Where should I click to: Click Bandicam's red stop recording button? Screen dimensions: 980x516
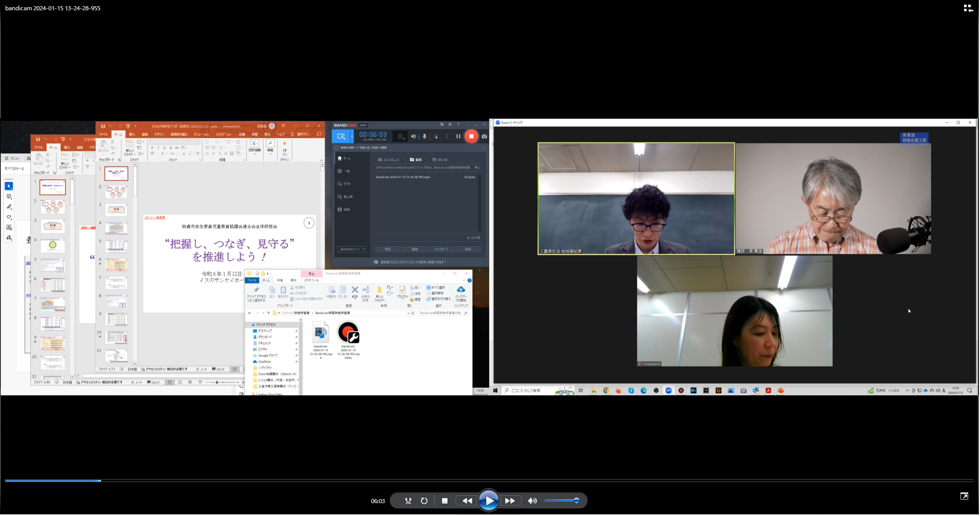point(471,136)
